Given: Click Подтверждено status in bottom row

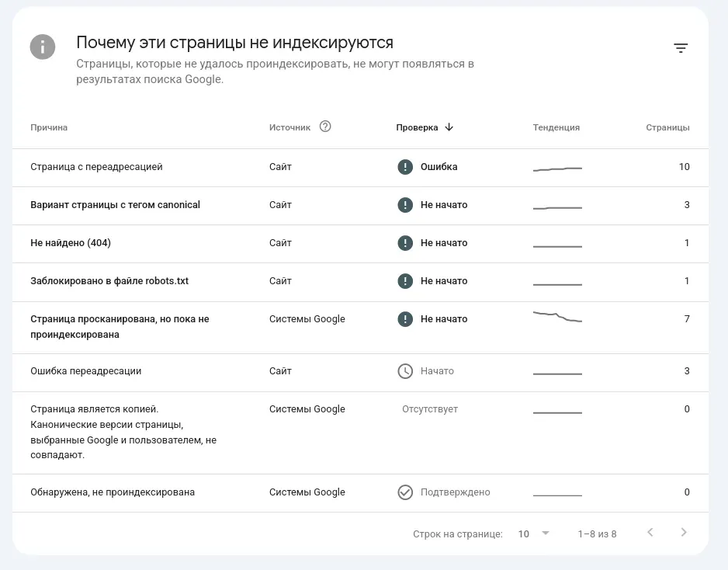Looking at the screenshot, I should pyautogui.click(x=455, y=492).
